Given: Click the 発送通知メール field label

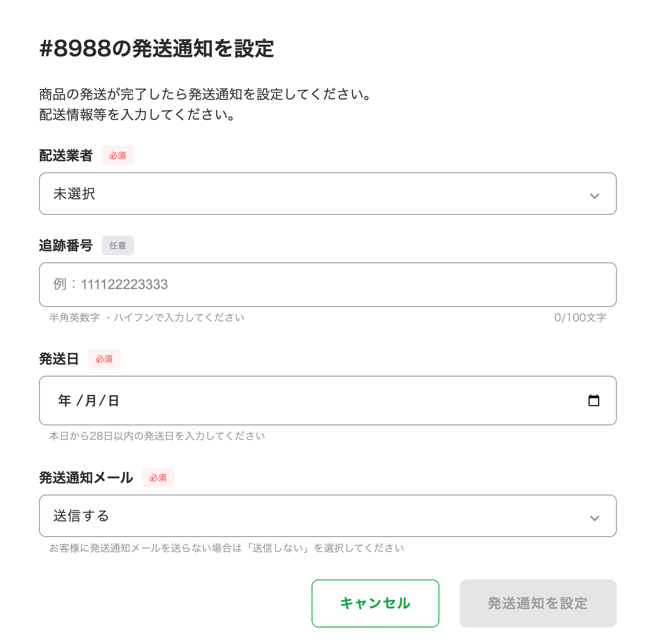Looking at the screenshot, I should [x=86, y=478].
